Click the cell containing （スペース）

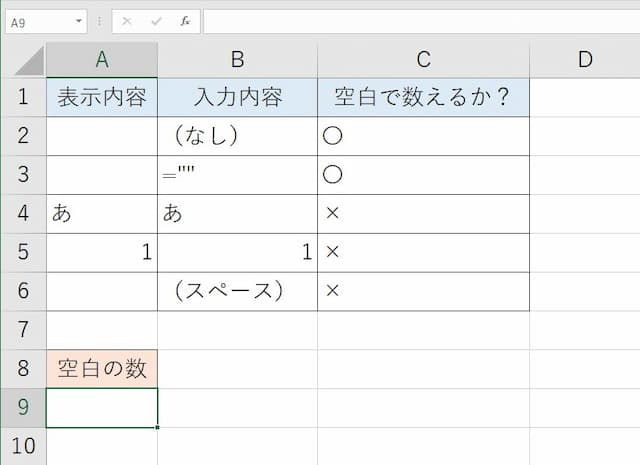point(238,291)
